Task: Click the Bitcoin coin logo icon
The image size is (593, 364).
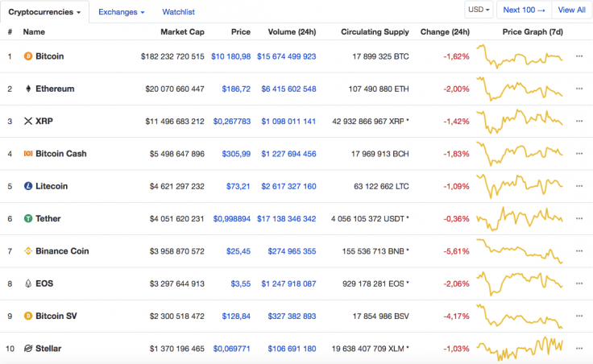Action: point(28,56)
